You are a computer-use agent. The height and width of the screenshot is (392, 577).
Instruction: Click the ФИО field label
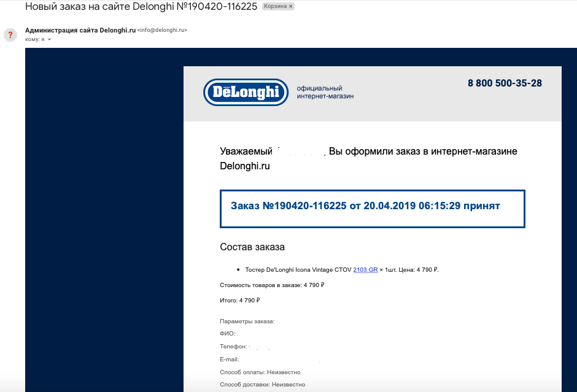pos(227,334)
